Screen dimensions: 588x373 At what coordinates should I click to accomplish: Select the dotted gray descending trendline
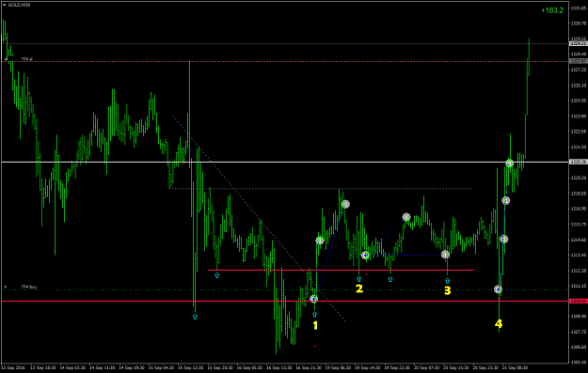click(x=259, y=218)
